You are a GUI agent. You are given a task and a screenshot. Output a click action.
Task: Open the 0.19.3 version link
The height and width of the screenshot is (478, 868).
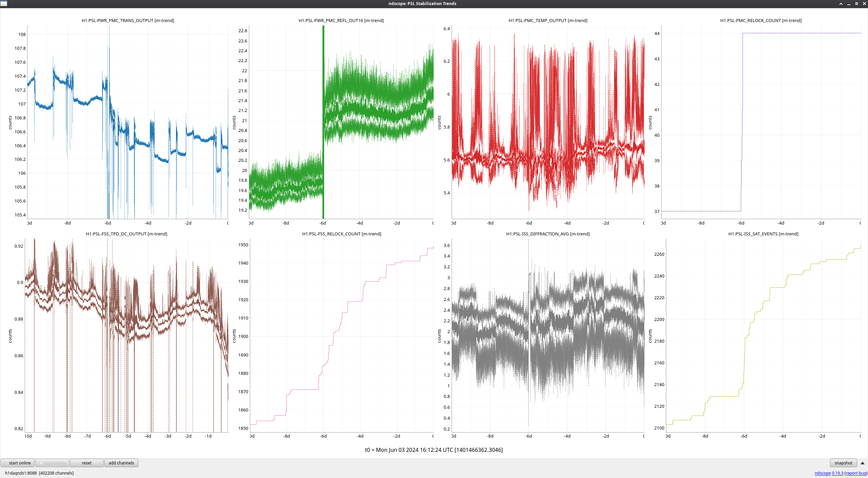[x=837, y=473]
